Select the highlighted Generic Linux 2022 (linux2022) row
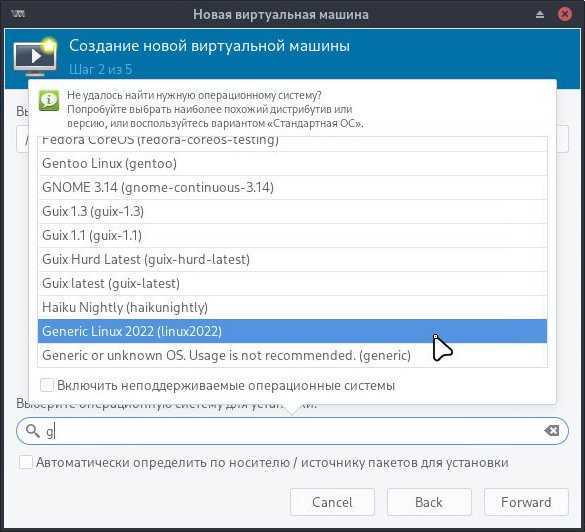 point(292,331)
